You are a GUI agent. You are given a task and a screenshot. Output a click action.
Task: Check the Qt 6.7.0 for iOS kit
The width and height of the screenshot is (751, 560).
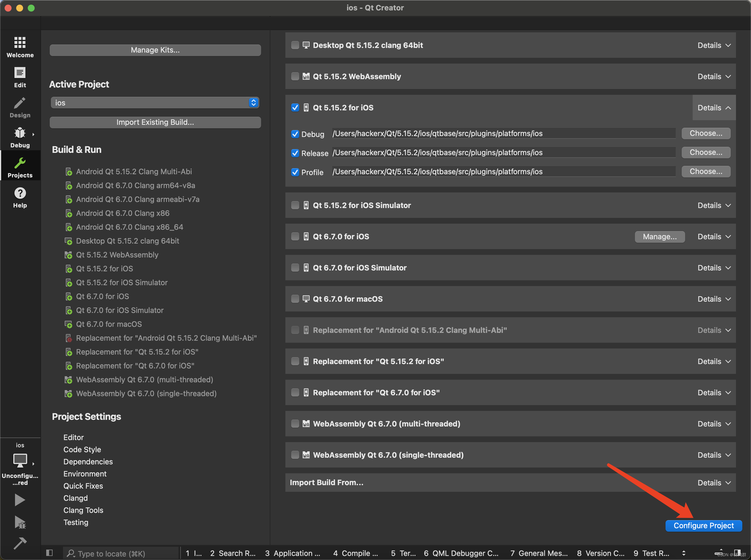pos(295,236)
